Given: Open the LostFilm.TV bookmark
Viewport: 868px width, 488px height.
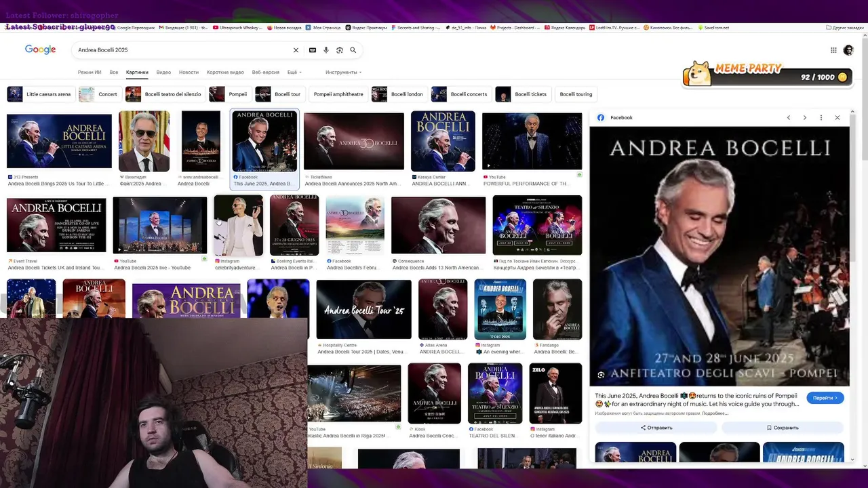Looking at the screenshot, I should [614, 28].
